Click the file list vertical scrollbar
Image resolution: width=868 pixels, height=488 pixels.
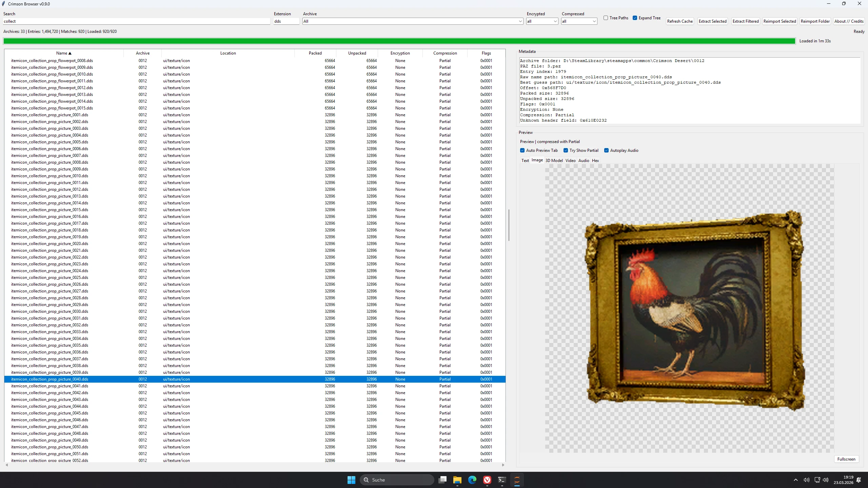tap(509, 225)
